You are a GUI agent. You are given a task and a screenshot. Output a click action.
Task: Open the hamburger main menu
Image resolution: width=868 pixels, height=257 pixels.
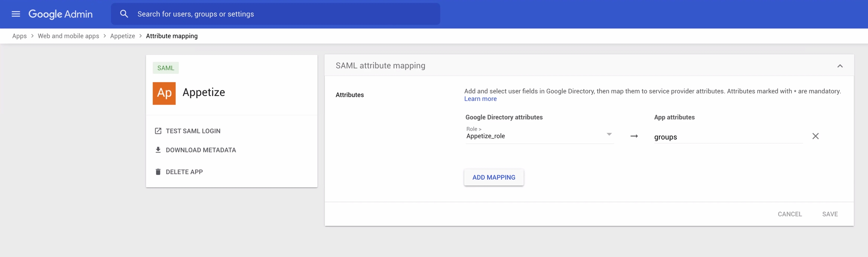pyautogui.click(x=16, y=14)
